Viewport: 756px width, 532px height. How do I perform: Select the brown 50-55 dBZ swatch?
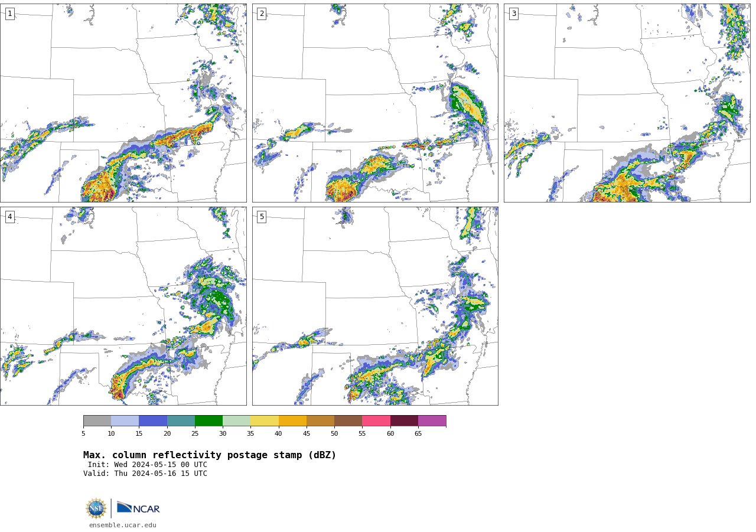click(348, 420)
